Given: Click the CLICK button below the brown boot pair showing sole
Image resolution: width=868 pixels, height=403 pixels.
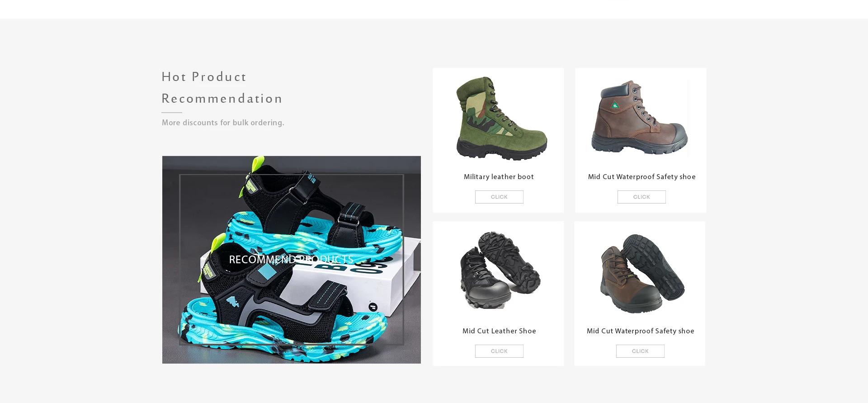Looking at the screenshot, I should point(640,351).
